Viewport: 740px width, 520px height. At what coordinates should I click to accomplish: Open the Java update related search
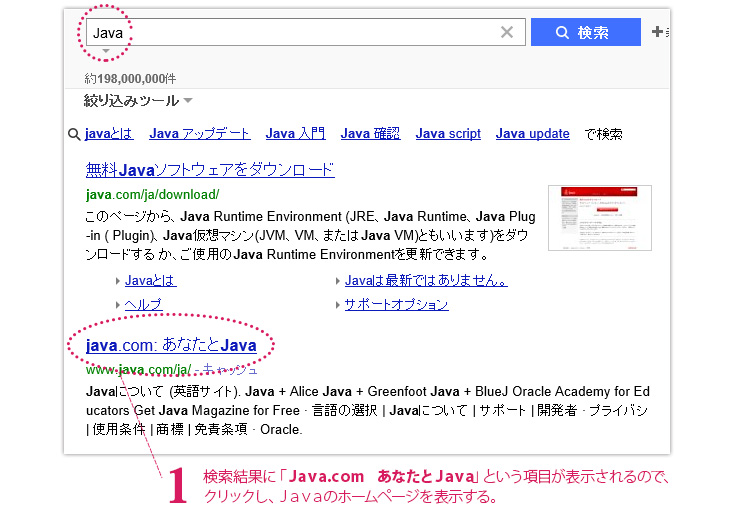532,134
